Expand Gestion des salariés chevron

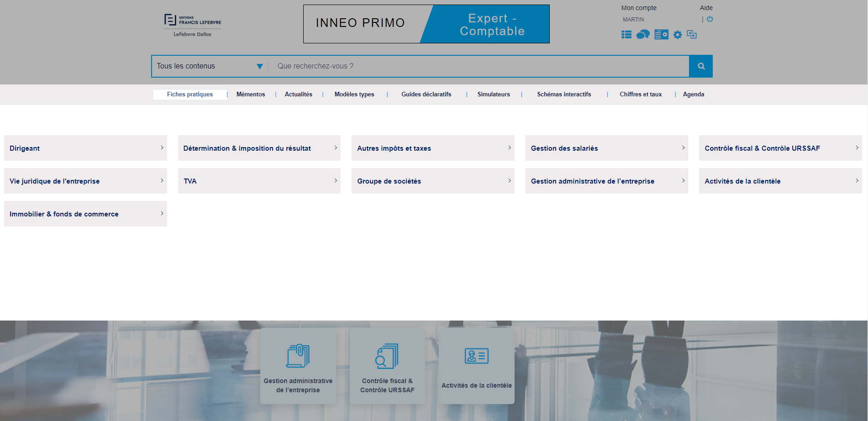click(x=683, y=147)
